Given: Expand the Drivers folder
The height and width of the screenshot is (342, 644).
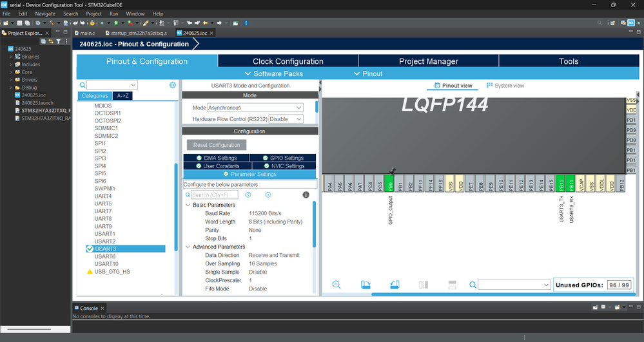Looking at the screenshot, I should pos(11,80).
